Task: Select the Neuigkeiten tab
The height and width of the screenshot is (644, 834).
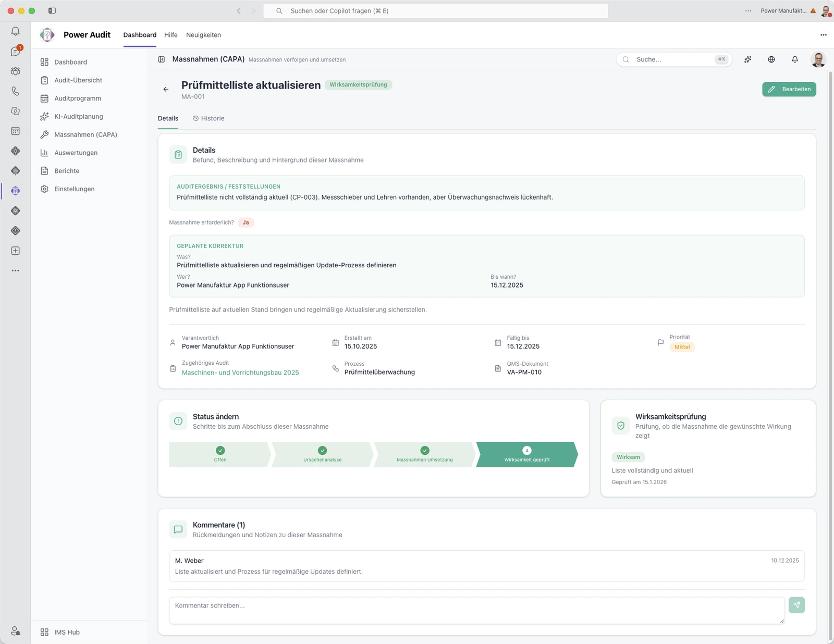Action: pos(203,35)
